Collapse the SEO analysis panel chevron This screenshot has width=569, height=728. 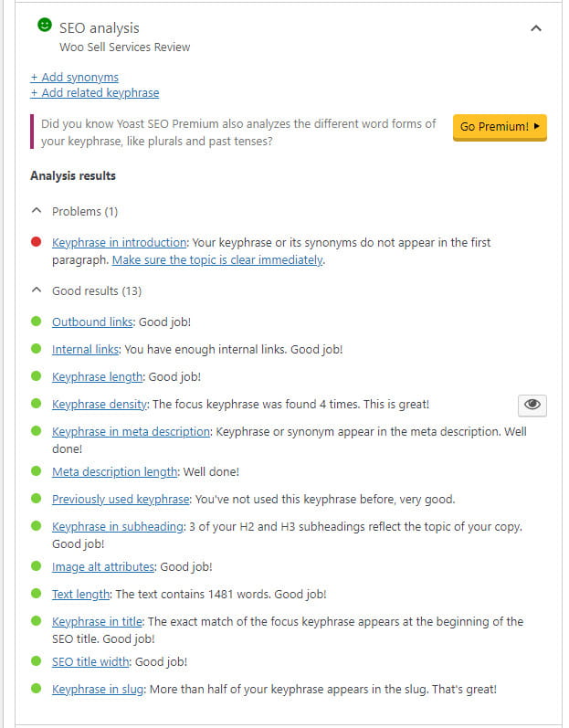pyautogui.click(x=536, y=28)
